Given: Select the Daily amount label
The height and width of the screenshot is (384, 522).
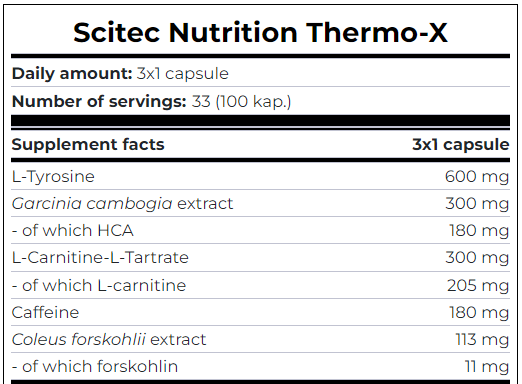Looking at the screenshot, I should [72, 73].
